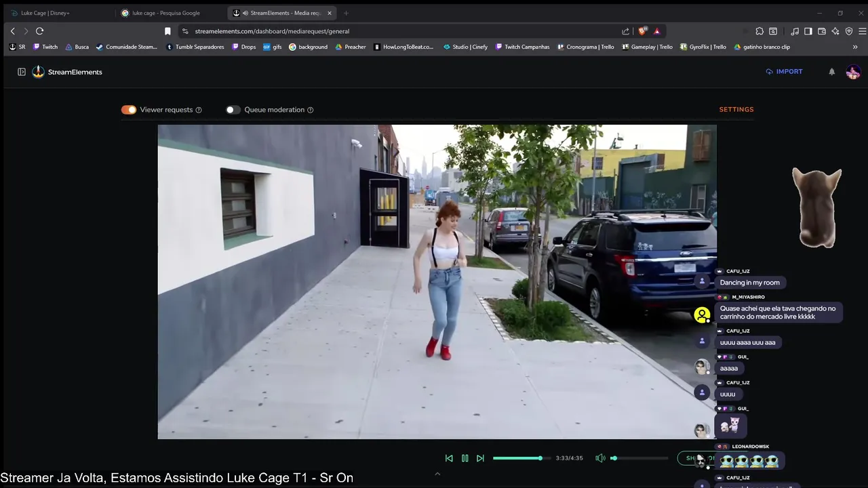Click the streamelements.com address bar URL
The width and height of the screenshot is (868, 488).
click(272, 31)
